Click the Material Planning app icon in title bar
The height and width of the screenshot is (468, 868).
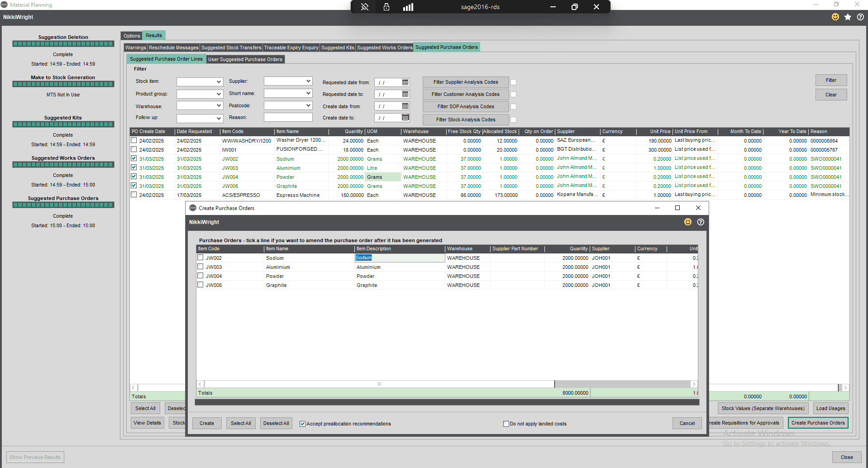(5, 5)
